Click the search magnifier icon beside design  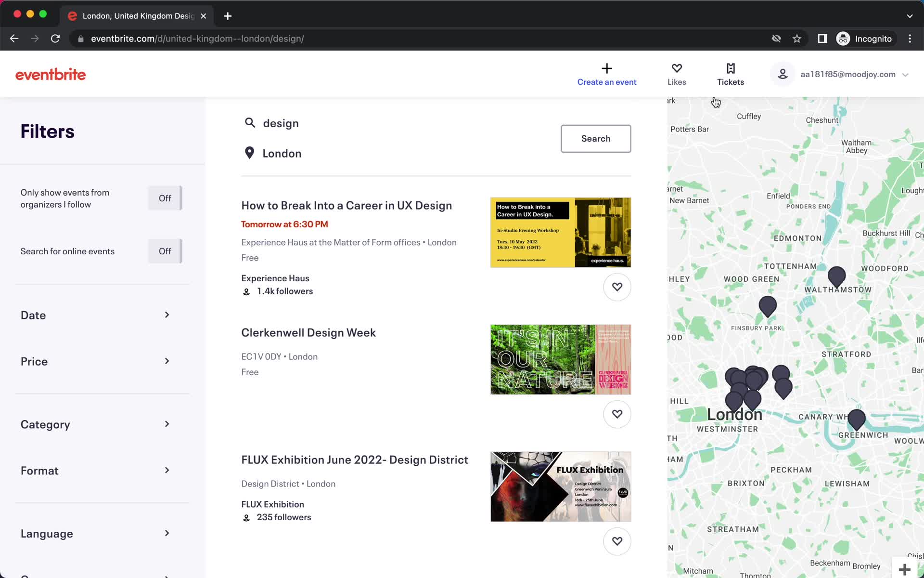250,123
